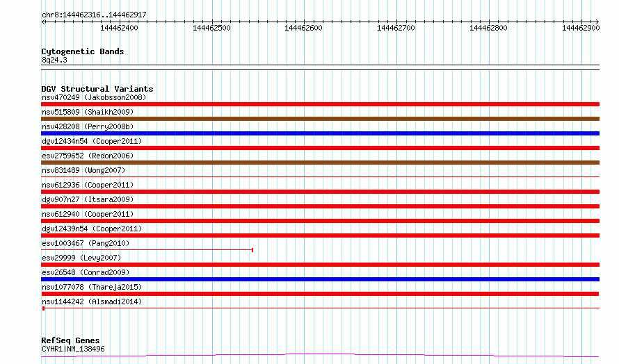
Task: Open variant dgv12434n54 (Cooper2011) label
Action: (x=92, y=141)
